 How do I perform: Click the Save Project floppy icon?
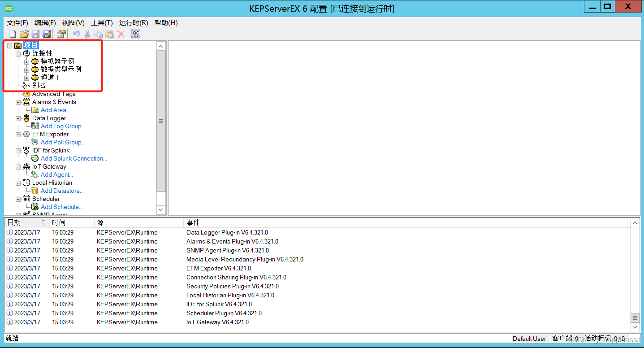pos(35,34)
